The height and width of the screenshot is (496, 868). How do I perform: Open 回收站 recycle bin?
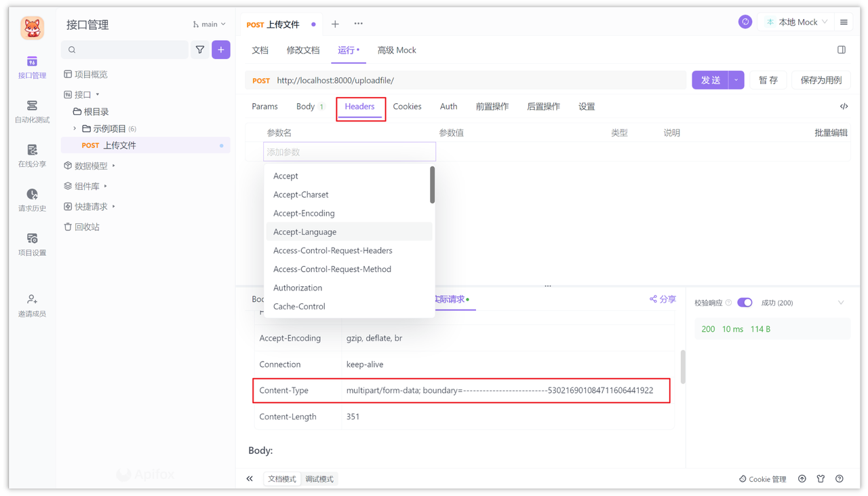81,227
